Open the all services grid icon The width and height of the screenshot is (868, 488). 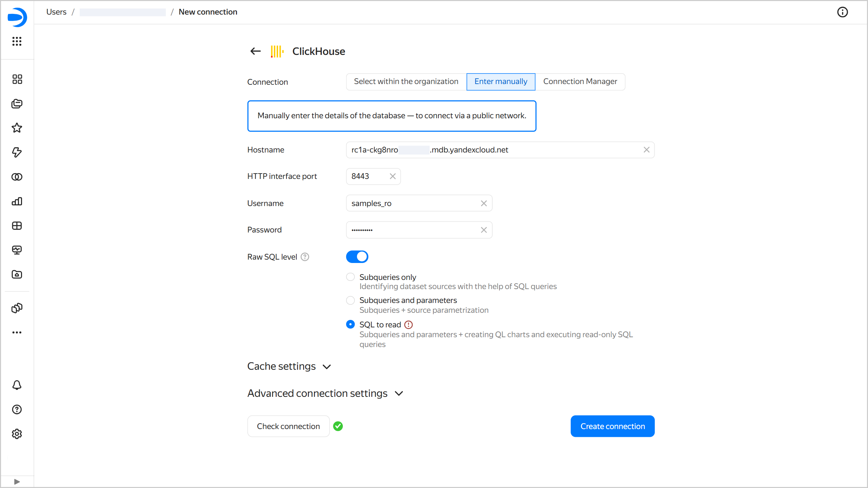click(x=17, y=41)
